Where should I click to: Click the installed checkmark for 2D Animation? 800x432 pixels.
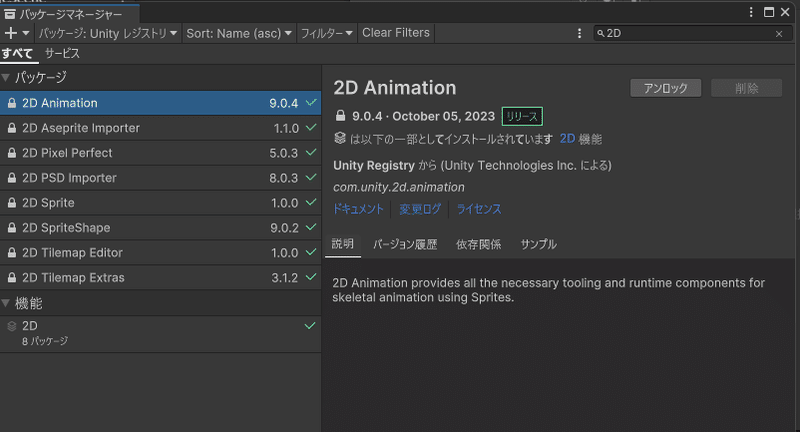(311, 103)
